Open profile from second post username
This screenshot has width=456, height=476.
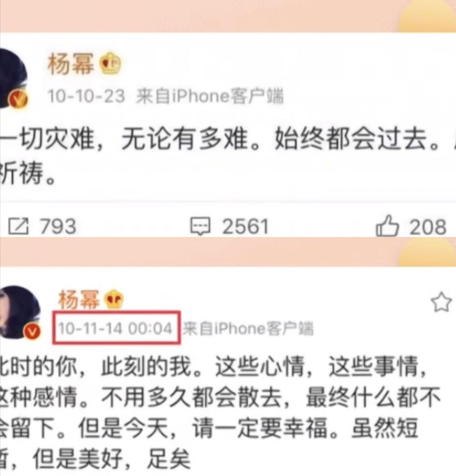79,299
